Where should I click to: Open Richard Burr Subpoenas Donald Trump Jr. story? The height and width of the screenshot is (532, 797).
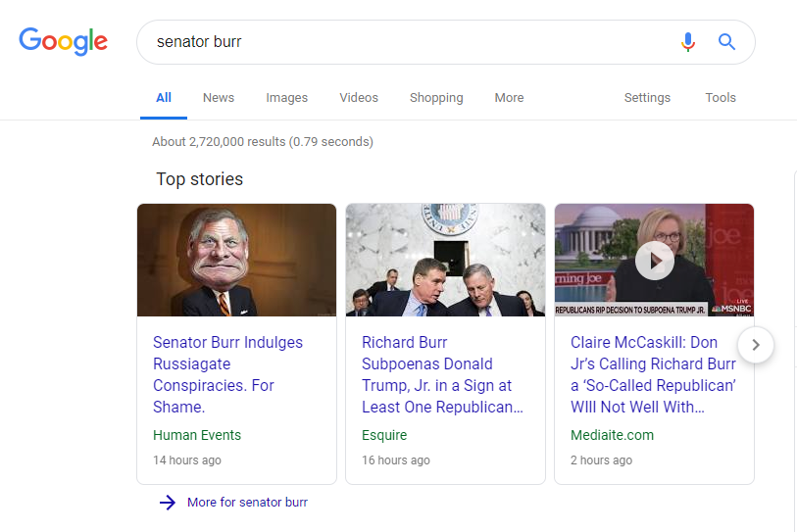(442, 374)
